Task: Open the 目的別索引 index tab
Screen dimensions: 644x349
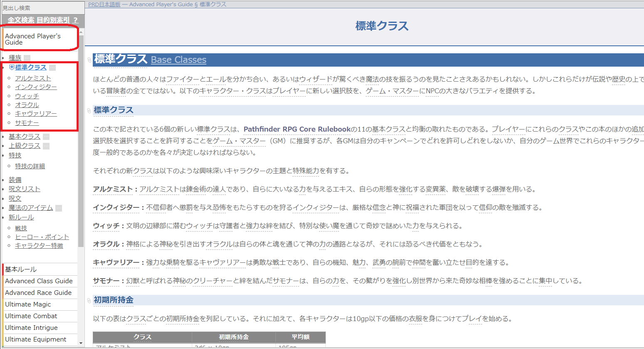Action: [x=53, y=20]
